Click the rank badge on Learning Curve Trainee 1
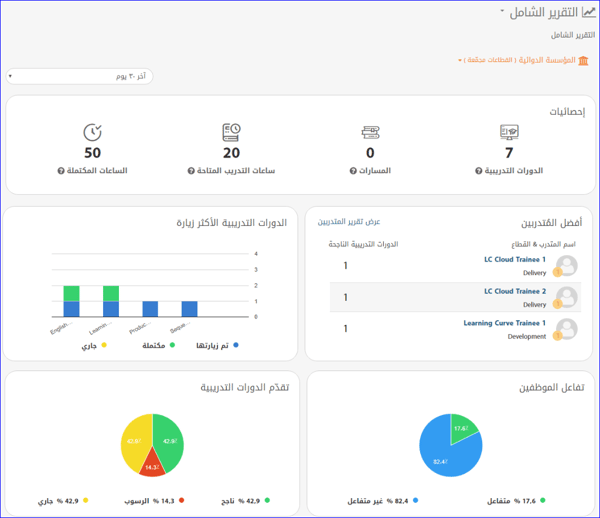 (x=558, y=336)
